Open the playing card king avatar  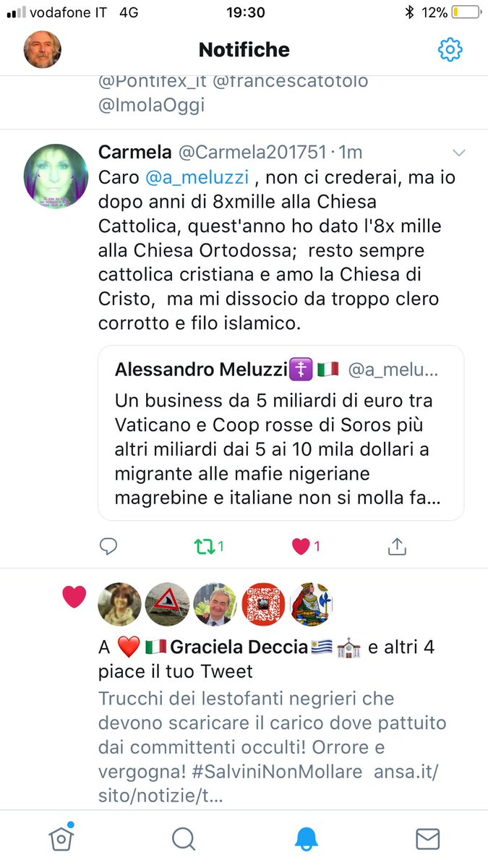click(311, 604)
